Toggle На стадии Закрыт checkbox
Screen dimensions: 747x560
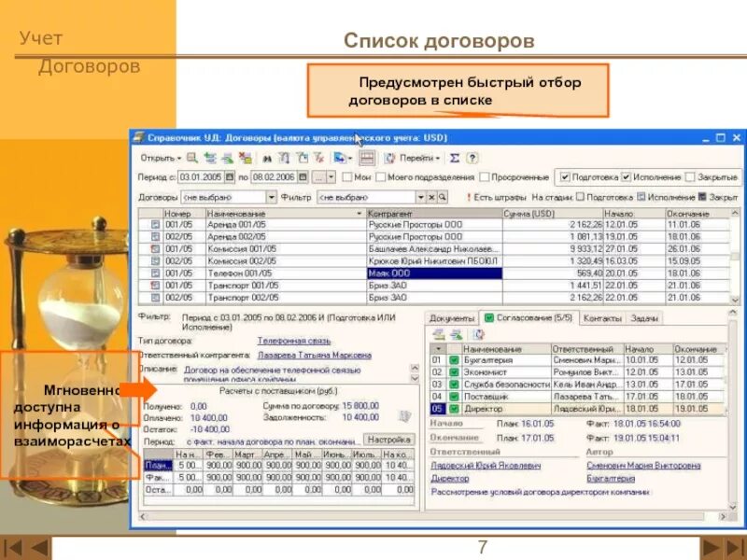[702, 197]
